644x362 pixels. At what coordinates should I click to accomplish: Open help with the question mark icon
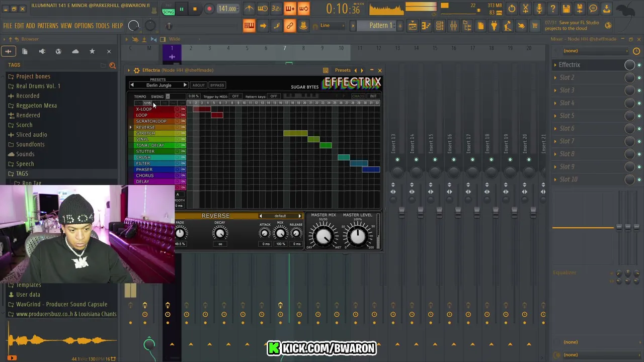coord(552,9)
